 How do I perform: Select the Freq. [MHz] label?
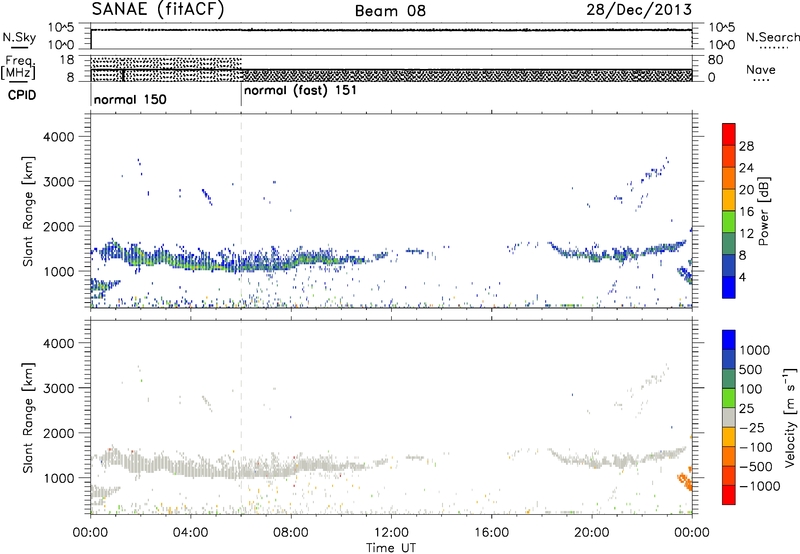coord(18,67)
